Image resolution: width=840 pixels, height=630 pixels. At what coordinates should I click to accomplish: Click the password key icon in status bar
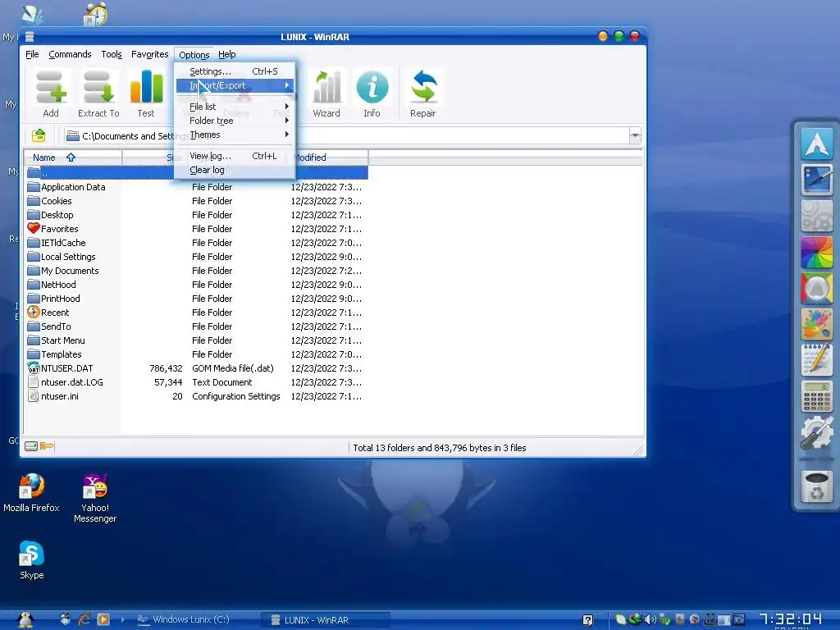(x=47, y=445)
